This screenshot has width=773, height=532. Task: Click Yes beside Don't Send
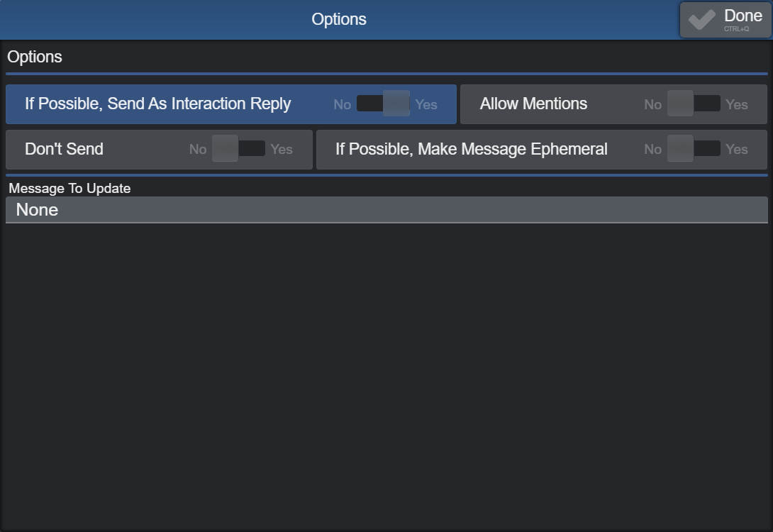point(282,149)
